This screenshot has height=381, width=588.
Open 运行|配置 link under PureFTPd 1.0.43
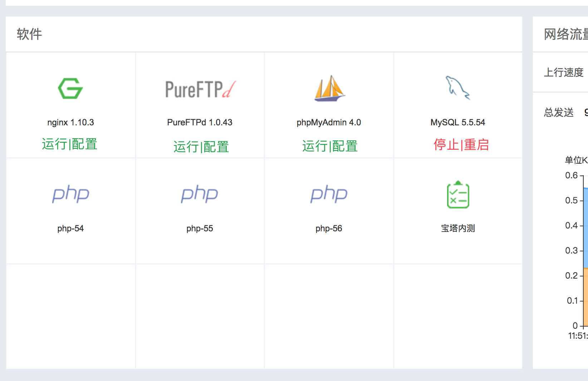click(x=201, y=147)
